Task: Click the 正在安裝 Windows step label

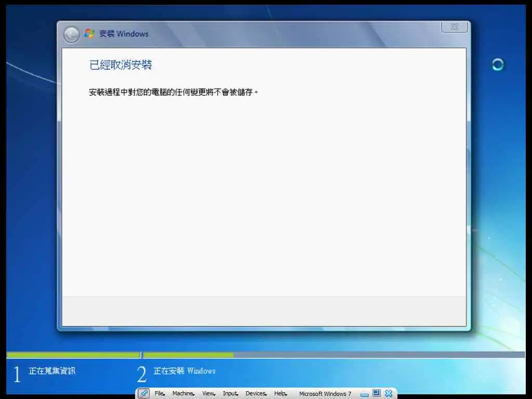Action: (184, 371)
